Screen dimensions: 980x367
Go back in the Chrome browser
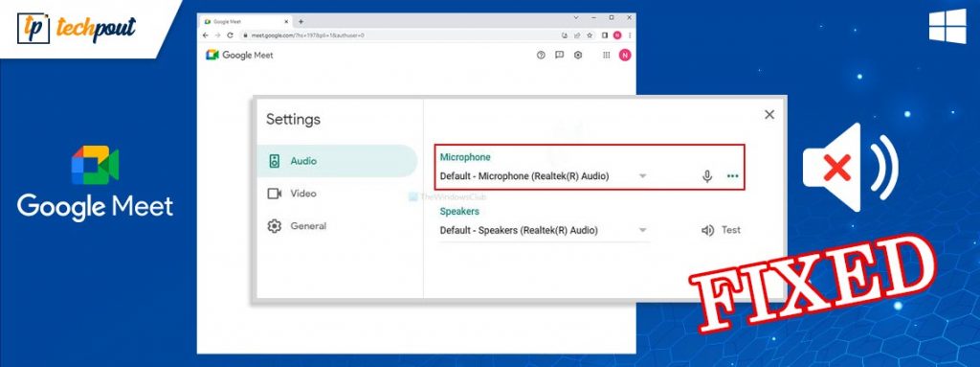point(205,35)
